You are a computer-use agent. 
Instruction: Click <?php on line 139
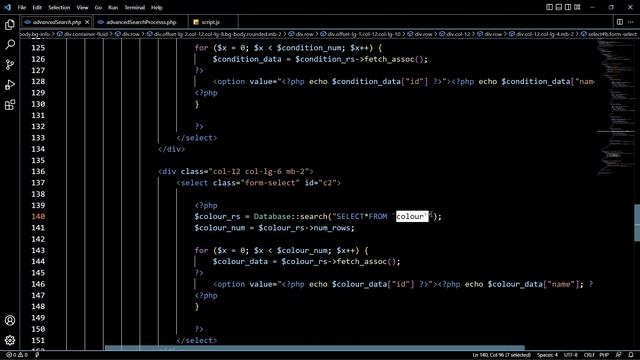[x=206, y=205]
